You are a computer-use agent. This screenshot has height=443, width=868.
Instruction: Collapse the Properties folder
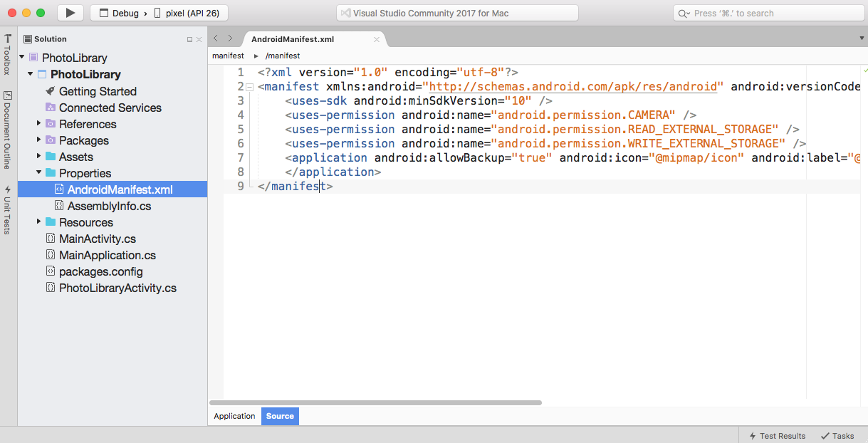(x=39, y=173)
